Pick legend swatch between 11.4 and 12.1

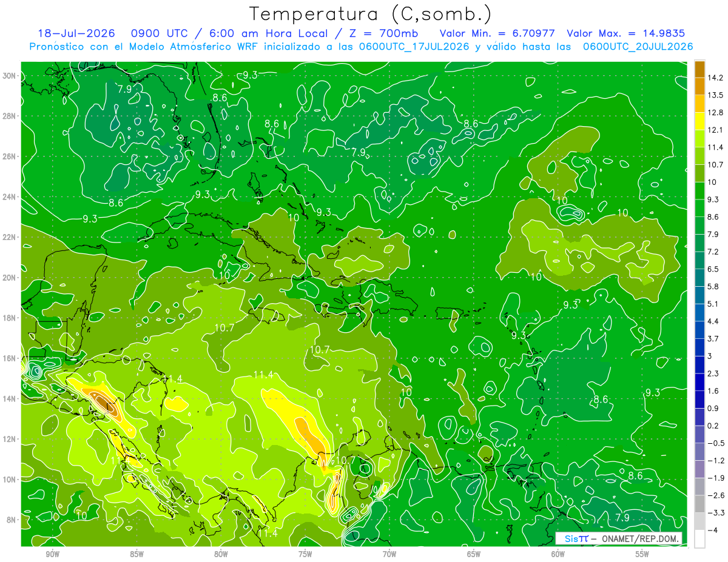coord(699,138)
